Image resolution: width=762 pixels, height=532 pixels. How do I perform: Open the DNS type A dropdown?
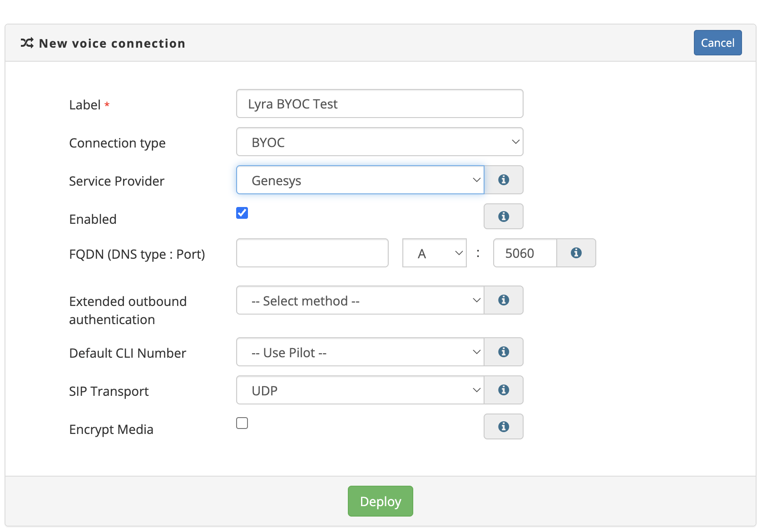coord(434,253)
